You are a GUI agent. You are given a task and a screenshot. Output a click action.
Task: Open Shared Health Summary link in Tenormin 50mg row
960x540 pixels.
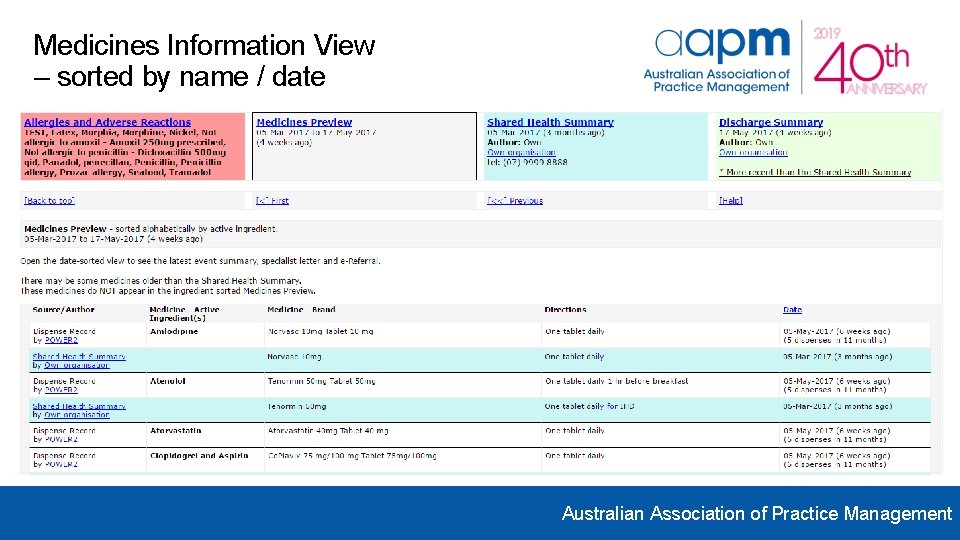coord(79,406)
